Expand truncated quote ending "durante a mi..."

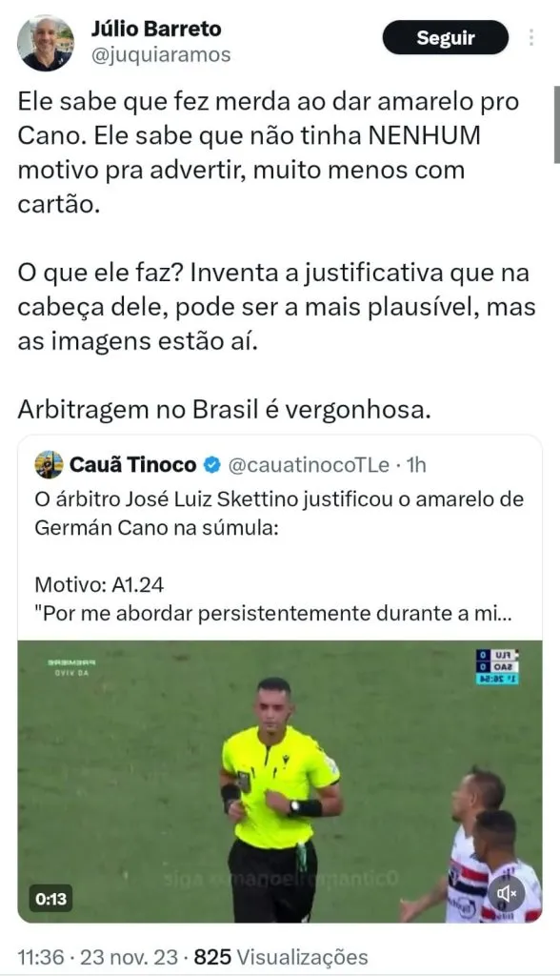pyautogui.click(x=272, y=613)
